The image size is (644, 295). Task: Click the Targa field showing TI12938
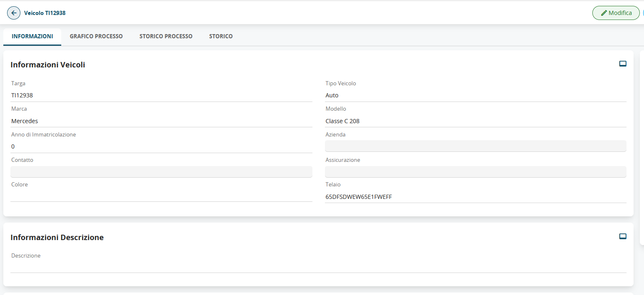click(161, 96)
